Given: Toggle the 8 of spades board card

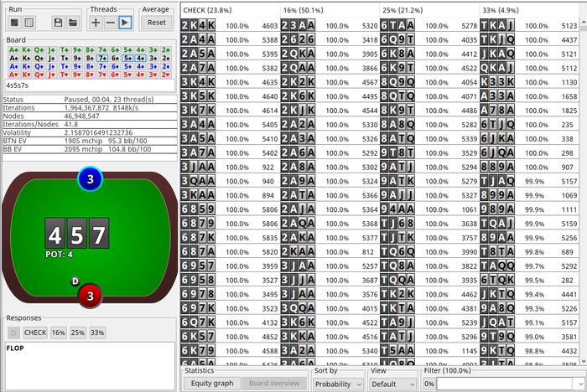Looking at the screenshot, I should click(90, 59).
